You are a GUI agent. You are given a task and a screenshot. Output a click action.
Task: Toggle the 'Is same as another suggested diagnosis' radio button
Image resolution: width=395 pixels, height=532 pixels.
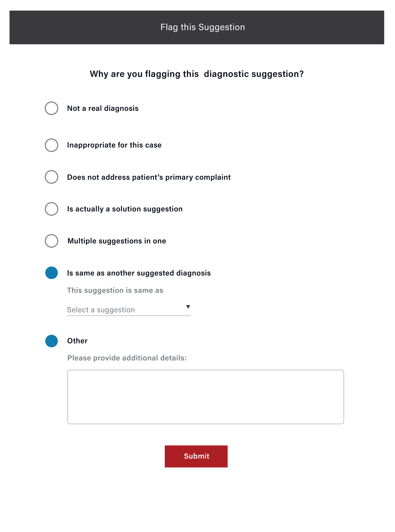tap(51, 273)
